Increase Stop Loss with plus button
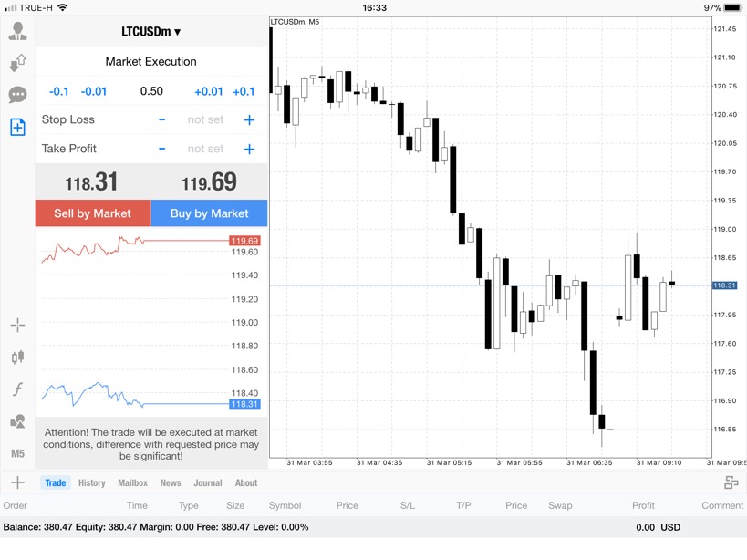This screenshot has width=747, height=560. [x=249, y=120]
